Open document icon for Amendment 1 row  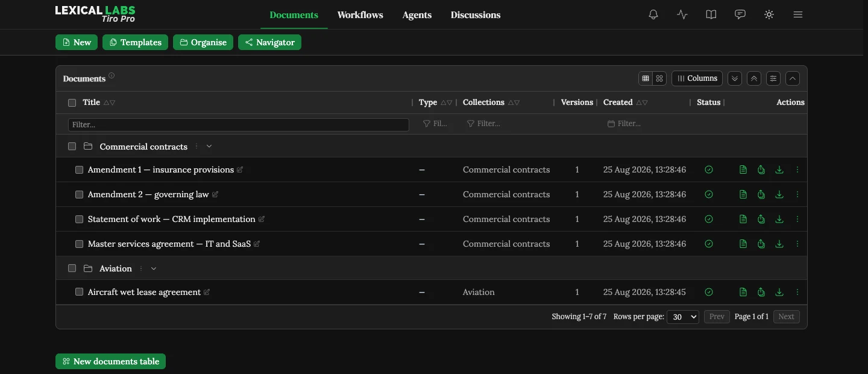743,170
